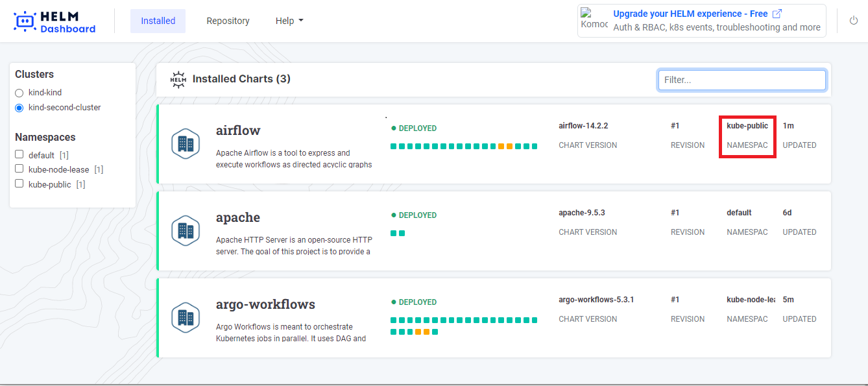This screenshot has width=868, height=386.
Task: Tick the kube-public namespace checkbox
Action: point(19,184)
